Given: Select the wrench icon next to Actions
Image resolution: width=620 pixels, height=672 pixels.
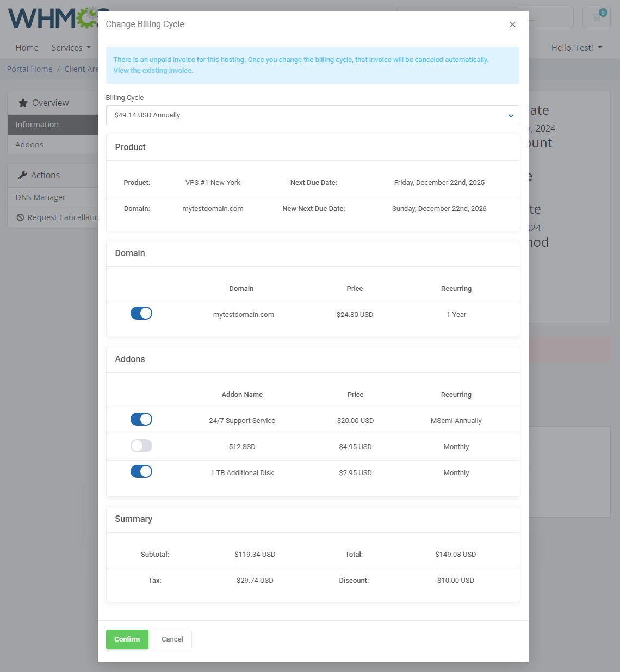Looking at the screenshot, I should [x=24, y=175].
